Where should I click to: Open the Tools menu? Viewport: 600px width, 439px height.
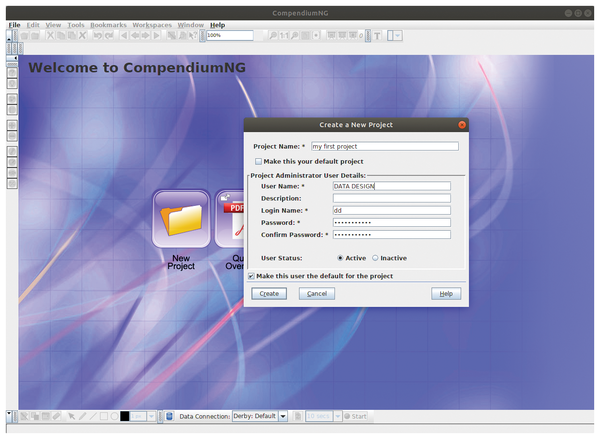[76, 25]
